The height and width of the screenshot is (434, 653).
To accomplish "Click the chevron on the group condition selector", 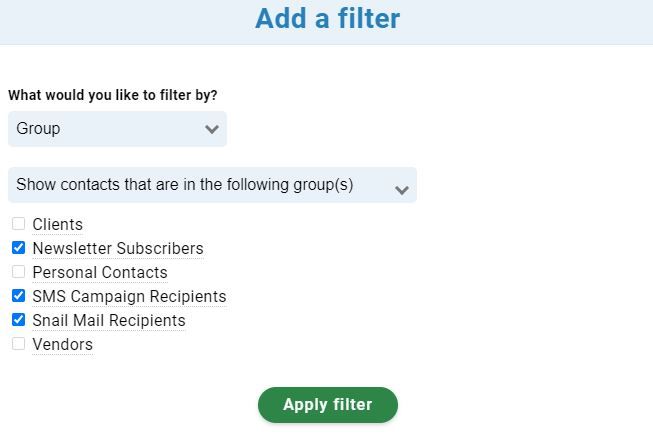I will click(x=401, y=190).
